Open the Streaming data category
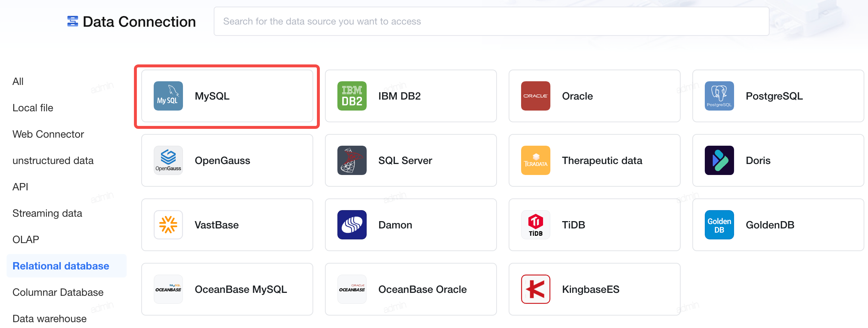 (47, 213)
